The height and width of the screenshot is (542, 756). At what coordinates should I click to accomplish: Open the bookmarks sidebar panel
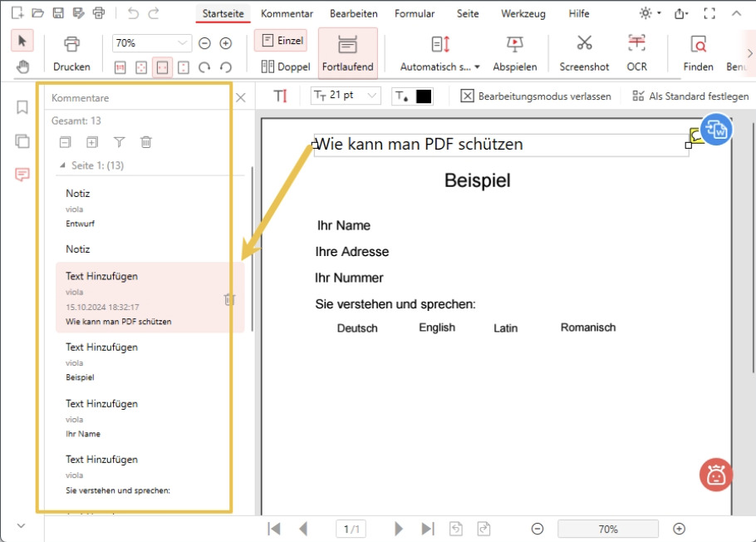[22, 107]
